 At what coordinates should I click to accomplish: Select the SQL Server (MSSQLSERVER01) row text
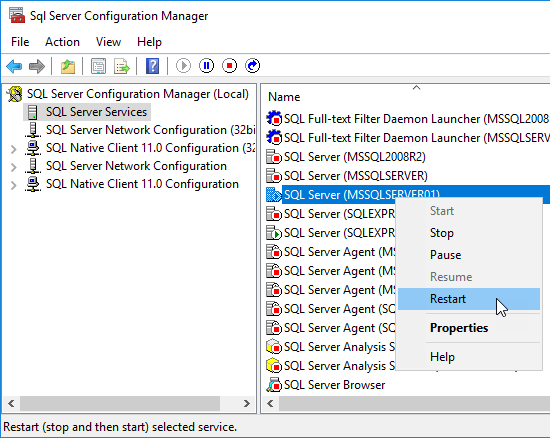pos(362,195)
